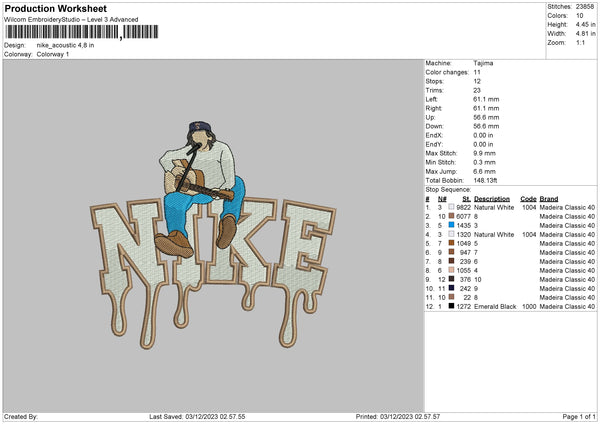Click the code '1000' in row 12
Image resolution: width=600 pixels, height=424 pixels.
(529, 306)
